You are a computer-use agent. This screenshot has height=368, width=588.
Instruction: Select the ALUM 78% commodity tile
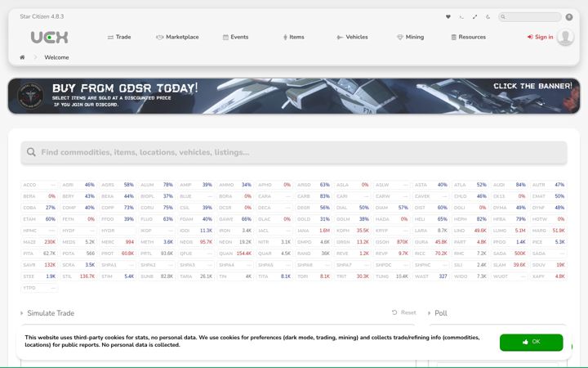[157, 185]
